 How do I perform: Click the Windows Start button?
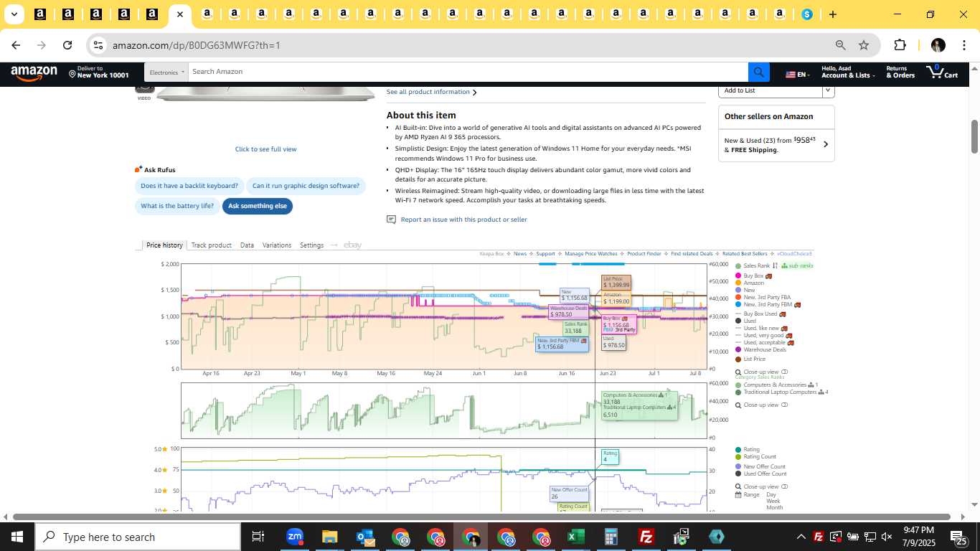(17, 537)
